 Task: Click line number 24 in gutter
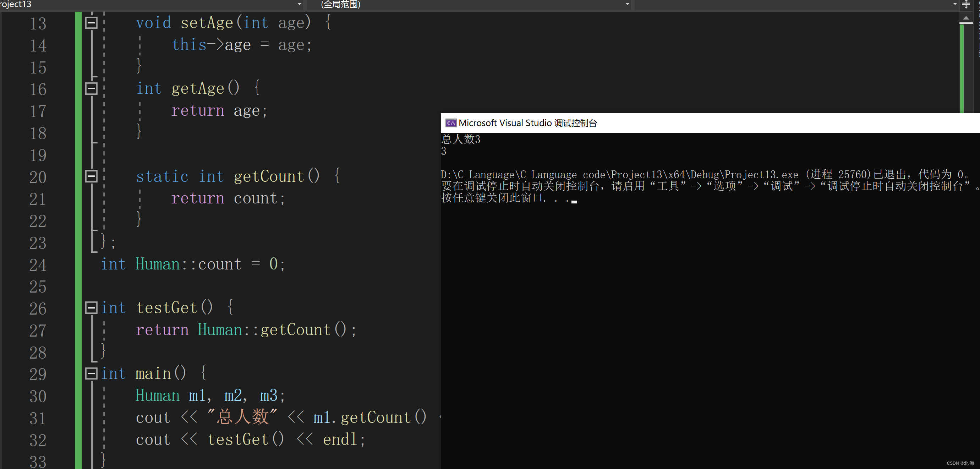tap(38, 265)
